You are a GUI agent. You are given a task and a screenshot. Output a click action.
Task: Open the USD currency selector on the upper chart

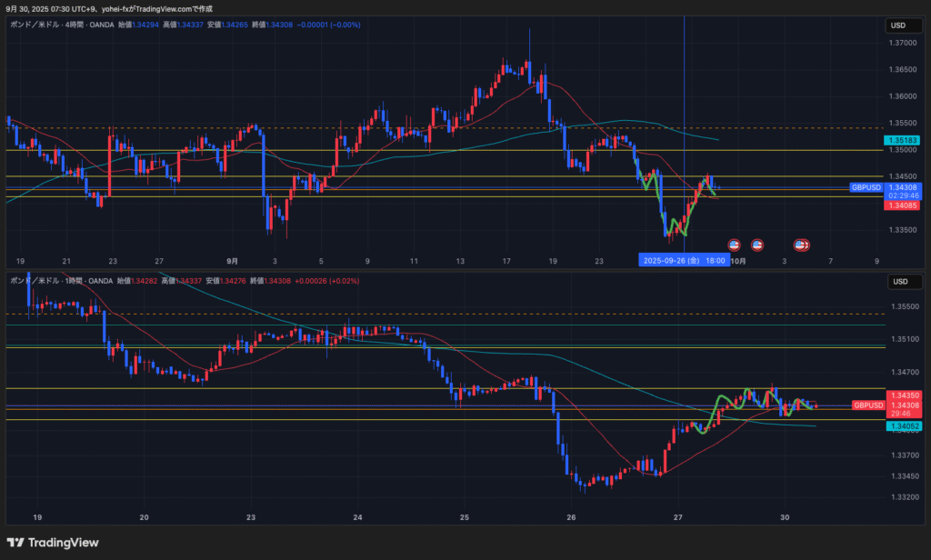pyautogui.click(x=898, y=25)
